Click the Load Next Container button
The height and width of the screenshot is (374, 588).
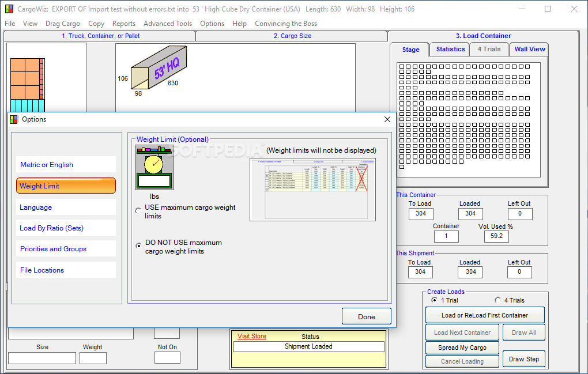(462, 333)
